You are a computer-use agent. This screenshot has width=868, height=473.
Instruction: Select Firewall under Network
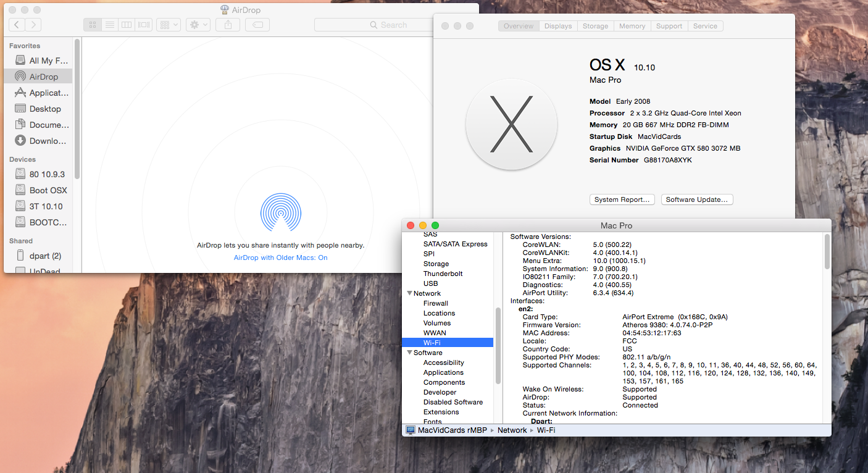(x=436, y=303)
